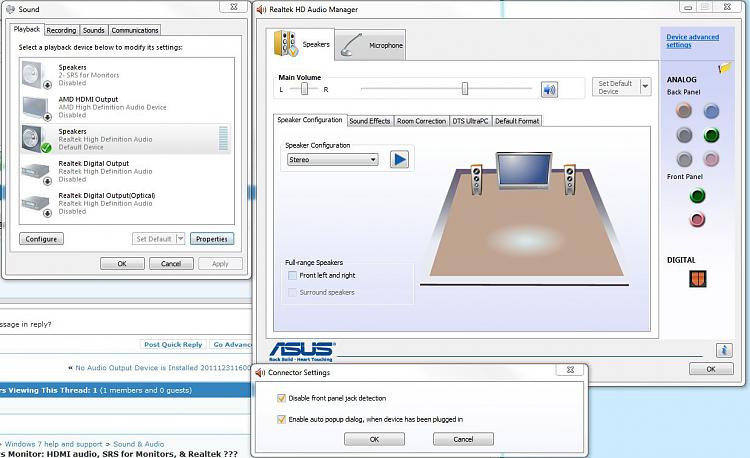Toggle Disable front panel jack detection

click(x=281, y=398)
